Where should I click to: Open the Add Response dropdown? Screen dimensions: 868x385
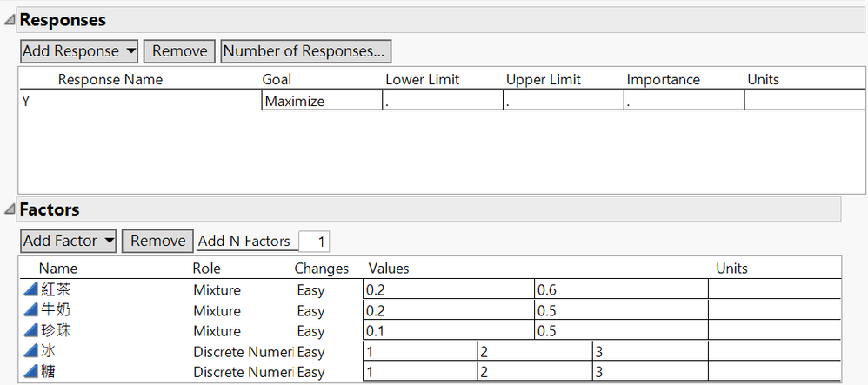(79, 51)
